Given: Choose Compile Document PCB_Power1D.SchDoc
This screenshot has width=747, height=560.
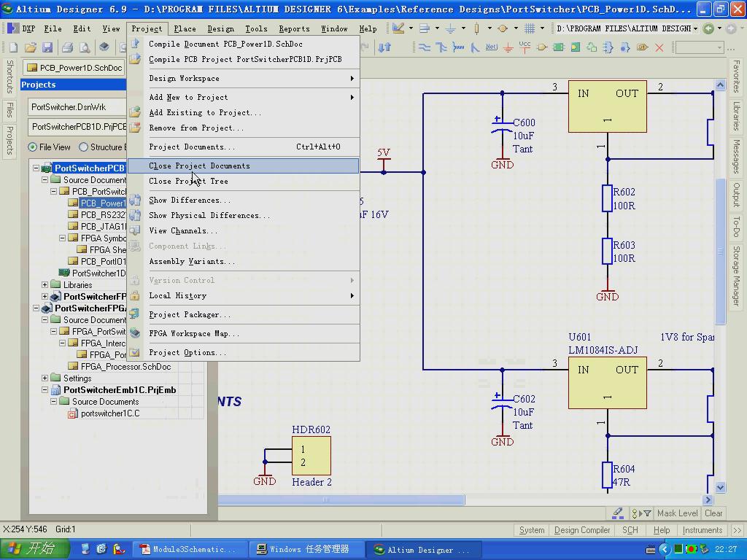Looking at the screenshot, I should click(x=244, y=44).
